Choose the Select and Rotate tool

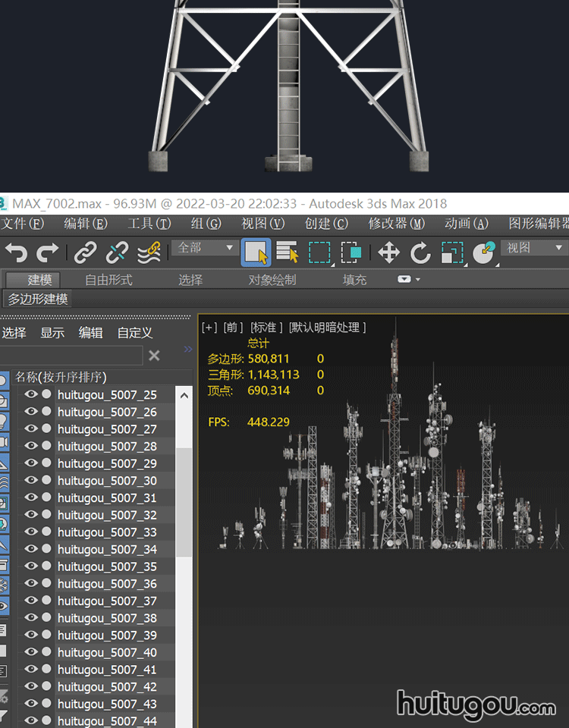[420, 253]
